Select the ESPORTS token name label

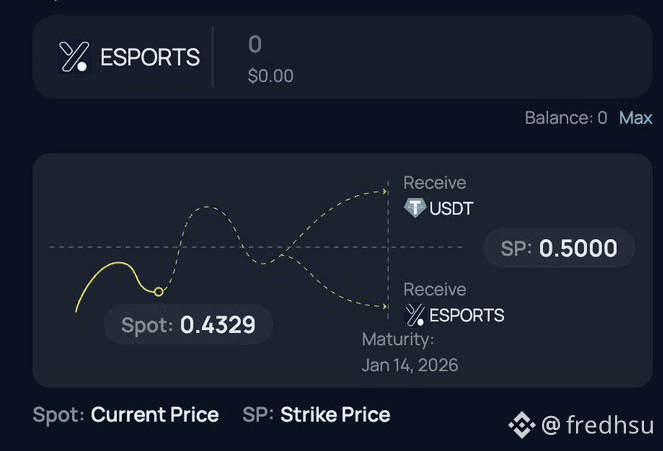tap(150, 58)
